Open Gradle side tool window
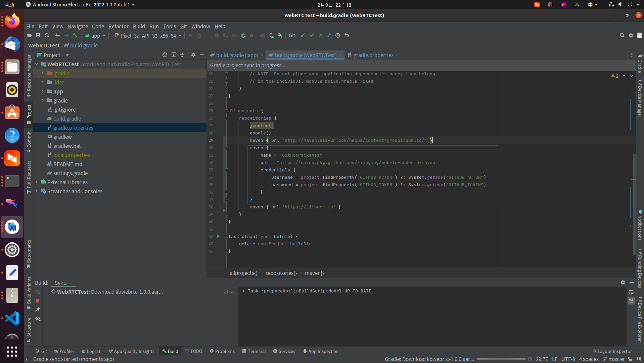This screenshot has width=644, height=363. pos(640,63)
